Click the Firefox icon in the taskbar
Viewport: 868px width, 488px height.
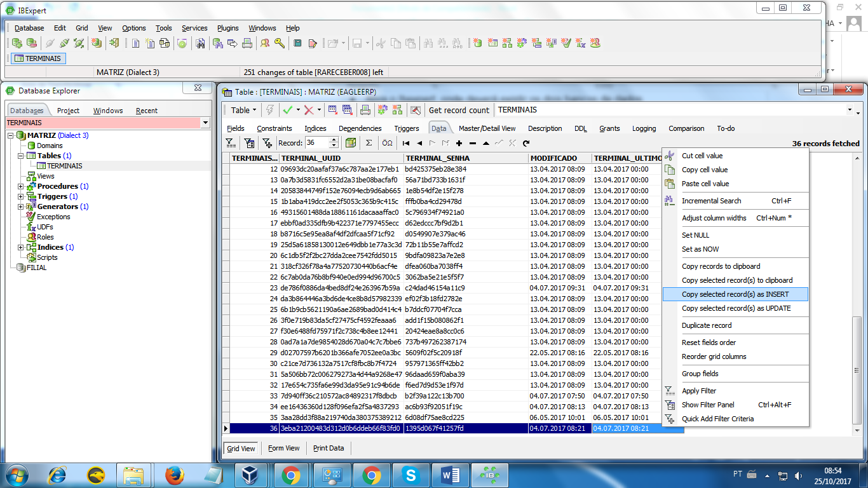(x=174, y=475)
